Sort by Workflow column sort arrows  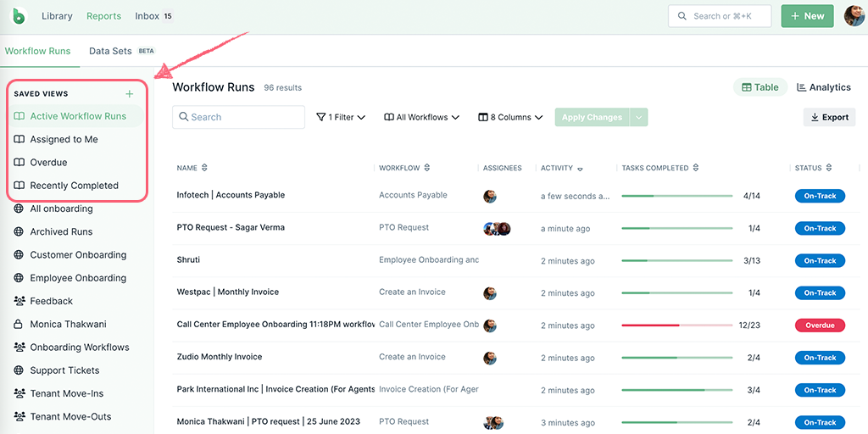[427, 168]
